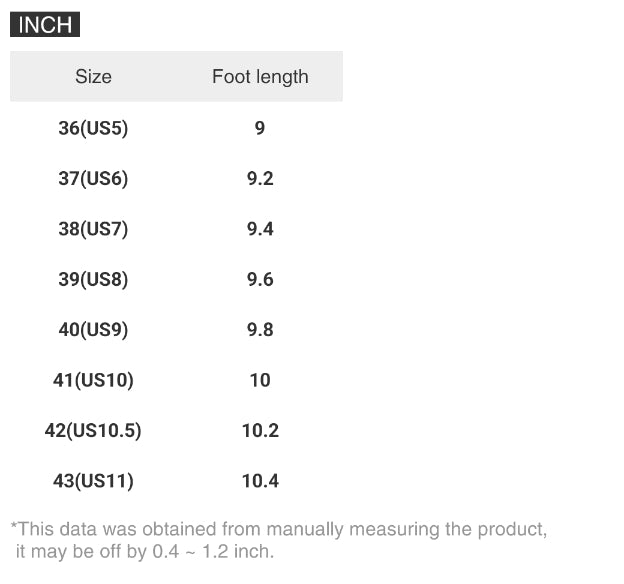This screenshot has height=584, width=624.
Task: Click the manual measuring disclaimer note
Action: tap(278, 539)
